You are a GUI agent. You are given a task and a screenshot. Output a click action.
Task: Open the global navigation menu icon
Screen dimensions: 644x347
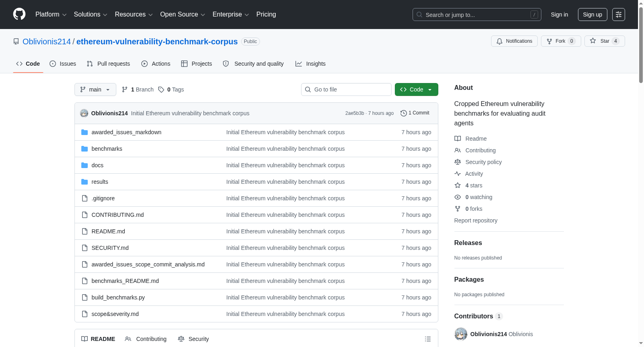coord(619,15)
